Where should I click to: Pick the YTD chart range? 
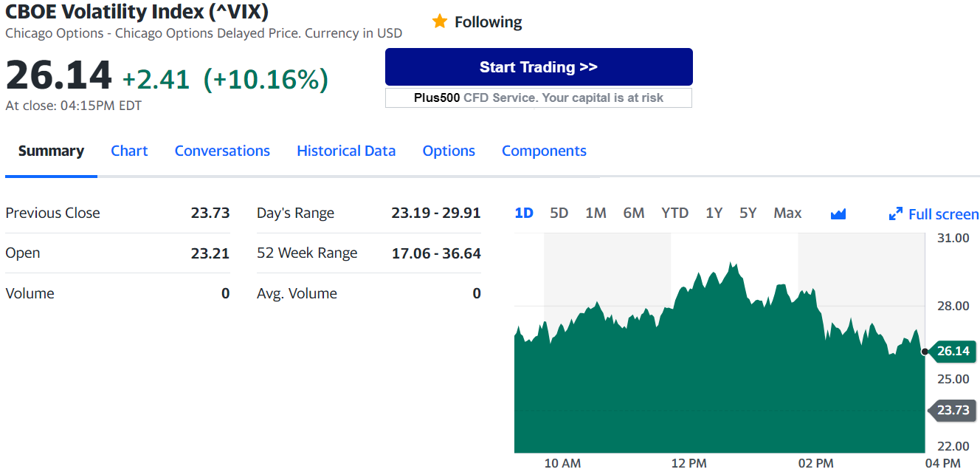(x=674, y=213)
